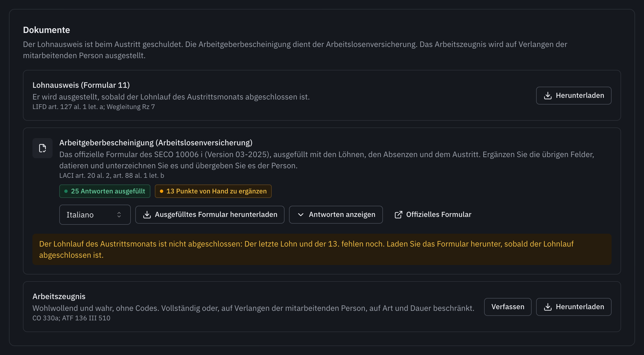Image resolution: width=644 pixels, height=355 pixels.
Task: Click the download icon in Ausgefülltes Formular herunterladen
Action: click(147, 215)
